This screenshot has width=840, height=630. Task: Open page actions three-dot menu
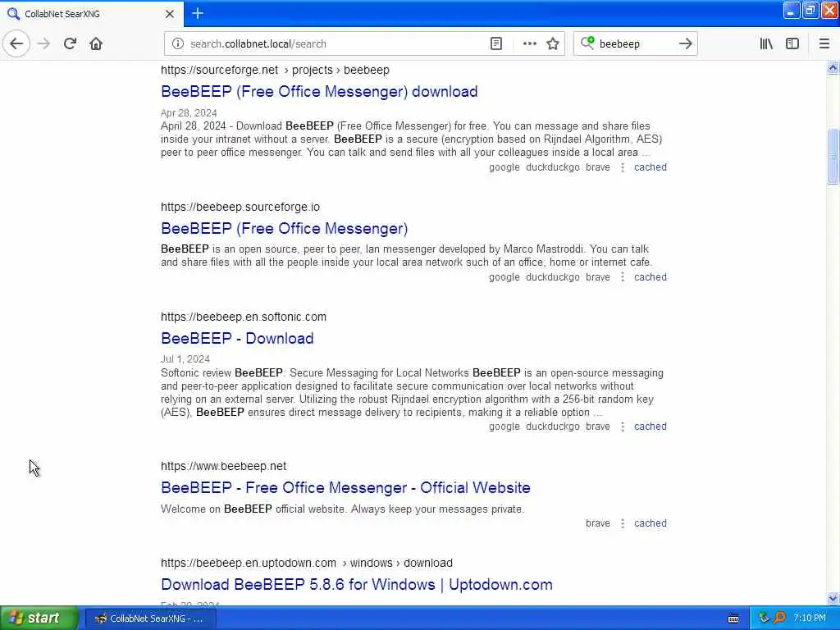click(529, 43)
